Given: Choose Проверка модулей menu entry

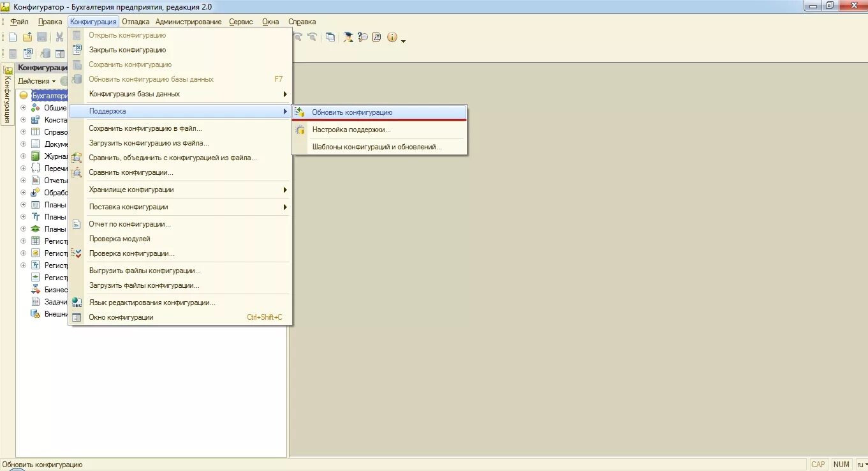Looking at the screenshot, I should coord(180,239).
